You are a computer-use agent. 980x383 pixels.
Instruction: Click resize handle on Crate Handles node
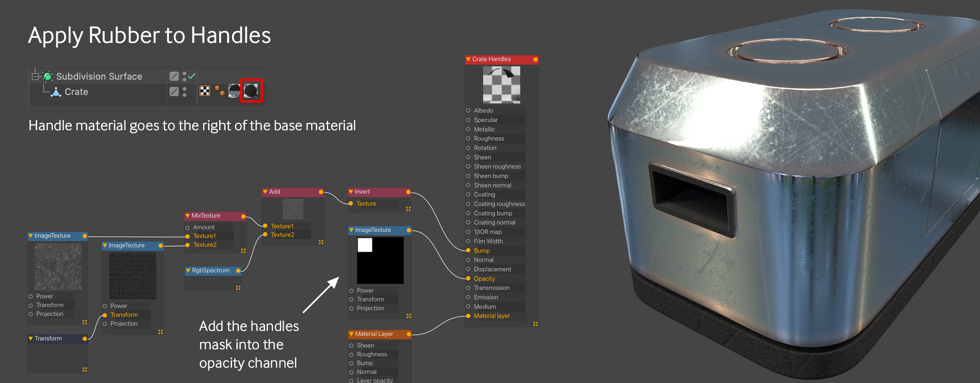coord(535,324)
